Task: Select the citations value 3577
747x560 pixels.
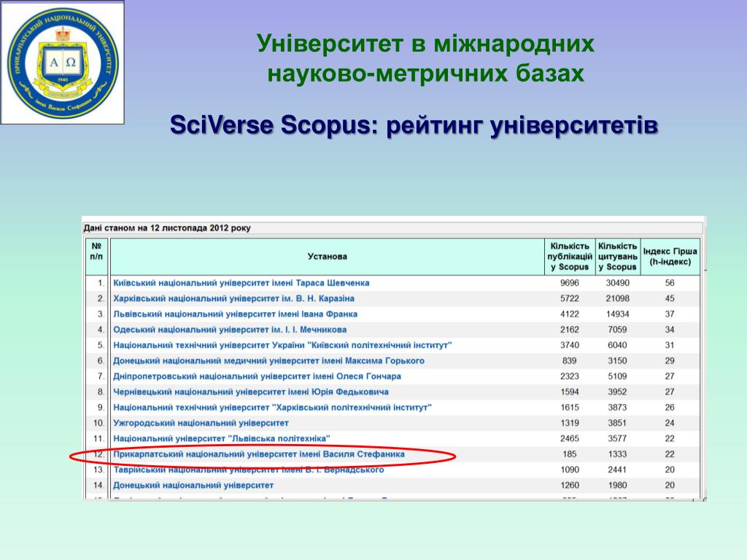Action: tap(617, 438)
